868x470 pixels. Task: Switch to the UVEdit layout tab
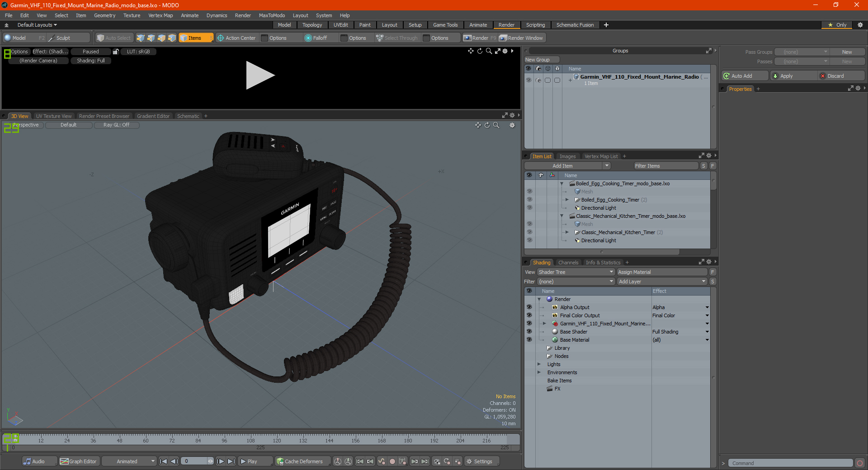(x=340, y=25)
